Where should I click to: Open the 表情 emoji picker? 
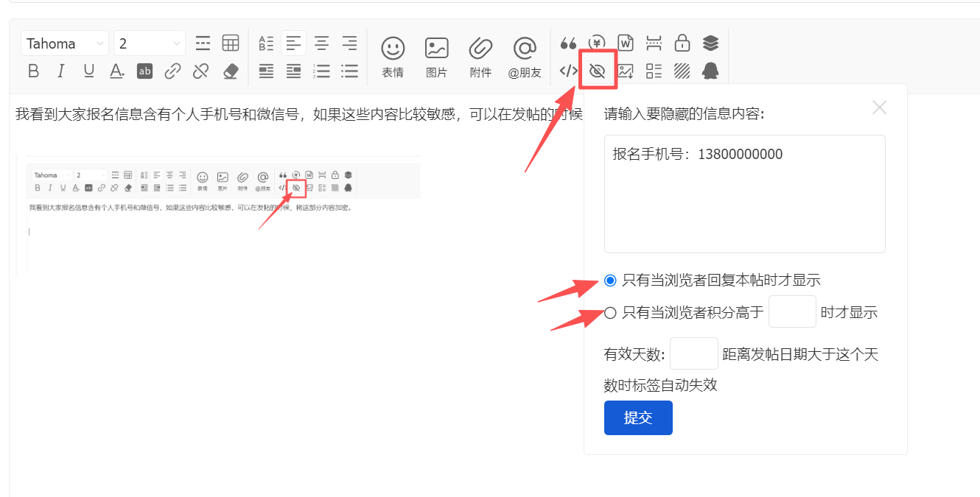pyautogui.click(x=393, y=57)
